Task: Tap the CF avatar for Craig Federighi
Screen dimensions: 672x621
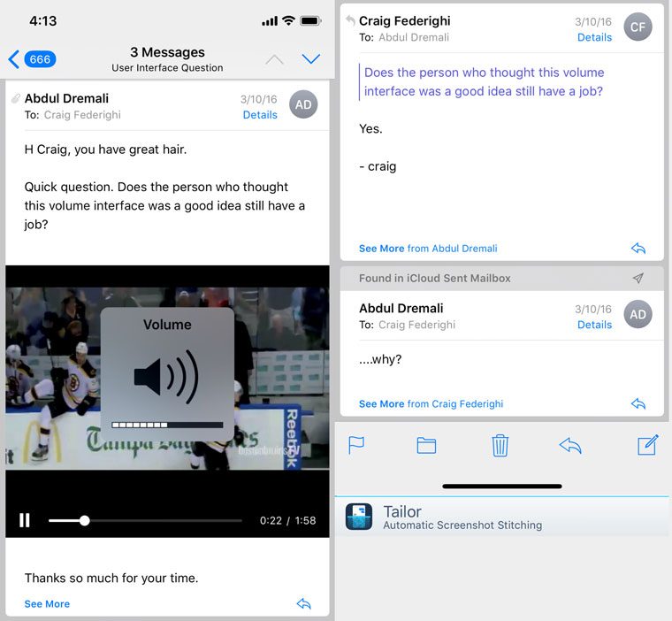Action: coord(638,27)
